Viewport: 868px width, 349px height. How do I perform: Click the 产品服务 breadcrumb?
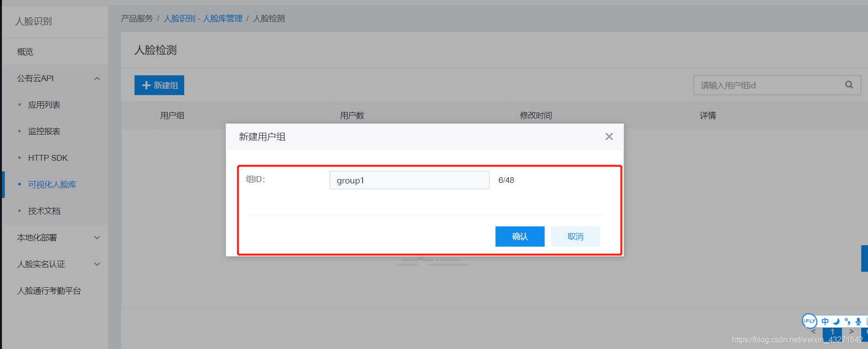[137, 18]
